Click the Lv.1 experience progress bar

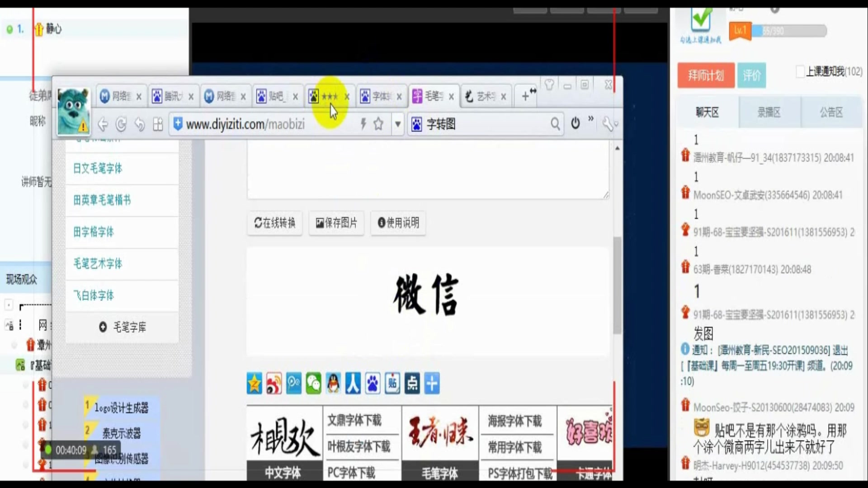pyautogui.click(x=790, y=31)
